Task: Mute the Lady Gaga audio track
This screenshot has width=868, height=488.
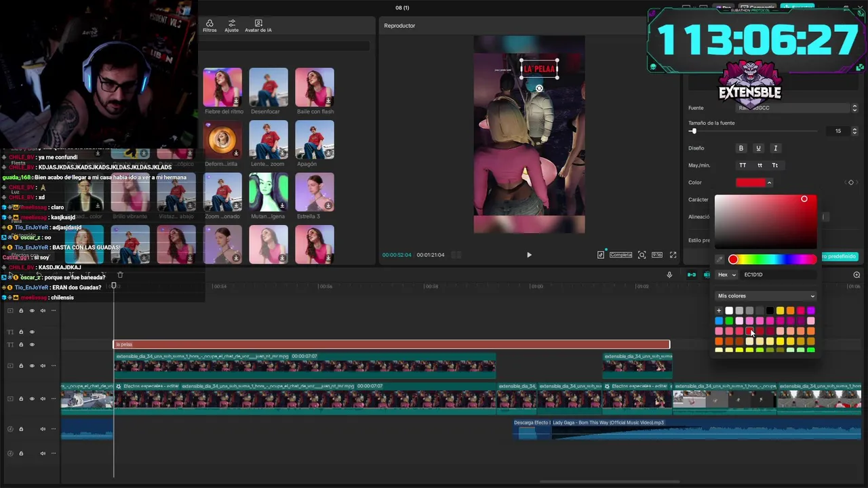Action: click(43, 429)
